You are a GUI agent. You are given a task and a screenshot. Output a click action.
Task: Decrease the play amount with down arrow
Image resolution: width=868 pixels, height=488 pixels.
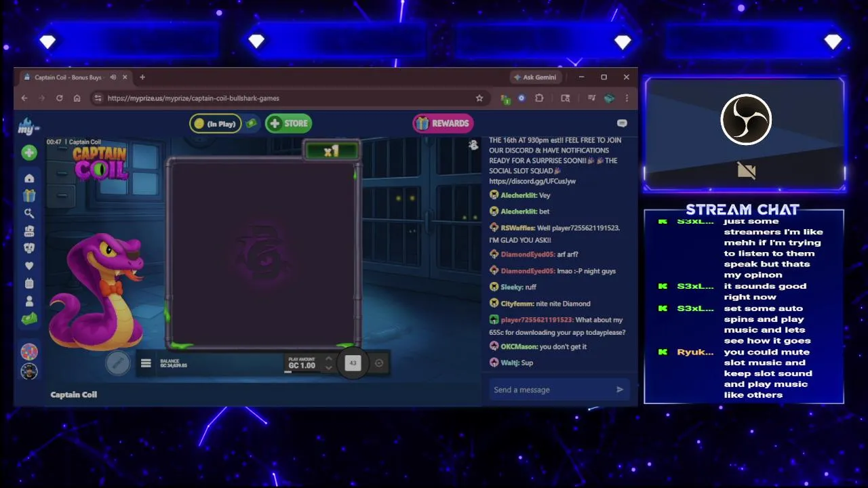(x=329, y=368)
